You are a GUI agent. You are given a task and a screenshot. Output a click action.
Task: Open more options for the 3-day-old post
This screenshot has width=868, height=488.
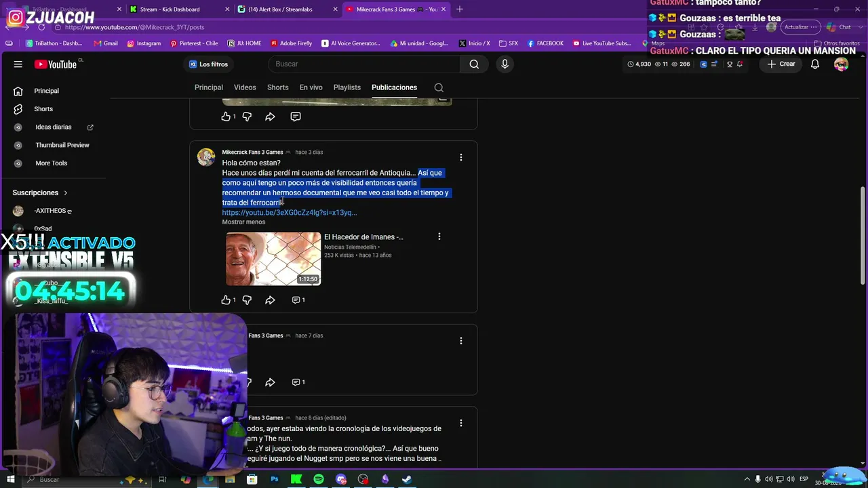pyautogui.click(x=461, y=157)
